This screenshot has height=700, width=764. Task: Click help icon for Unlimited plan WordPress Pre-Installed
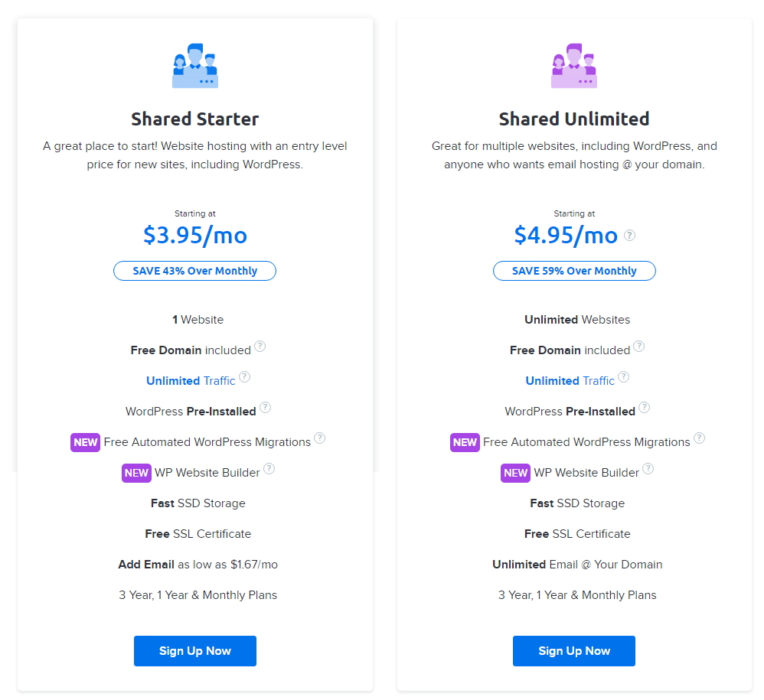[x=644, y=408]
